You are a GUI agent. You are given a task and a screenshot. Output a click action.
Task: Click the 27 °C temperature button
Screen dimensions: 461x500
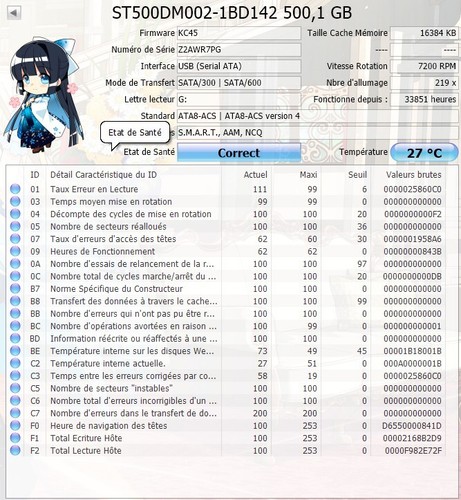pyautogui.click(x=424, y=153)
